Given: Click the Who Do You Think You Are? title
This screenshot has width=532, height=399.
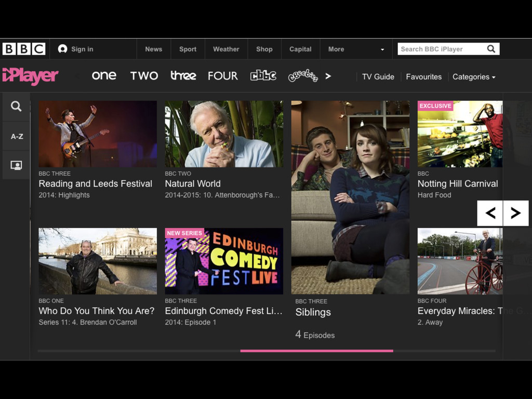Looking at the screenshot, I should [96, 311].
